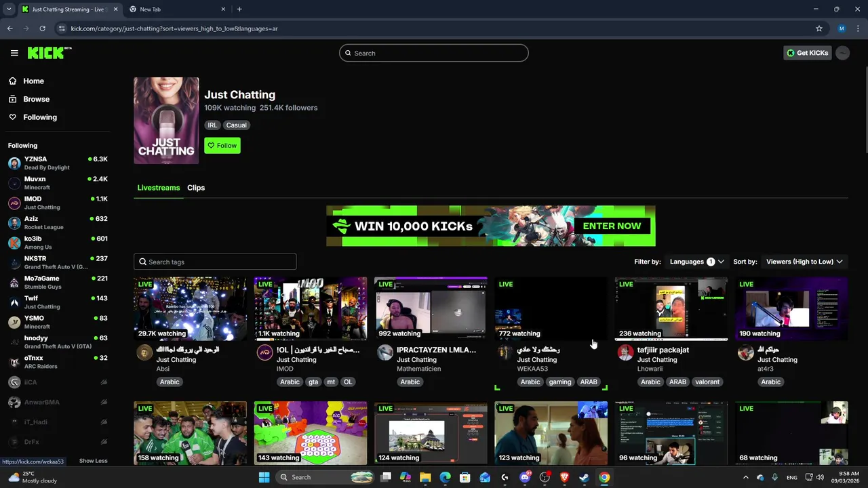Open the tab search dropdown arrow

click(8, 9)
